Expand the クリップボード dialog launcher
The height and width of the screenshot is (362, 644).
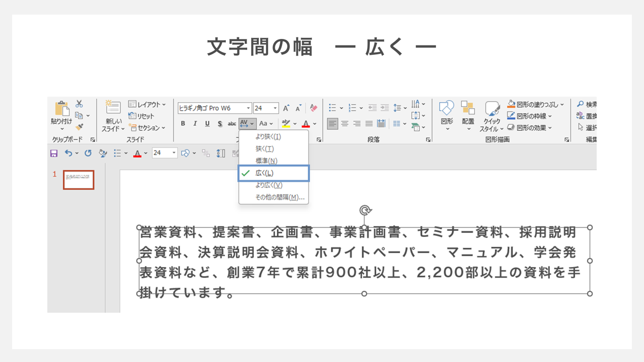93,140
